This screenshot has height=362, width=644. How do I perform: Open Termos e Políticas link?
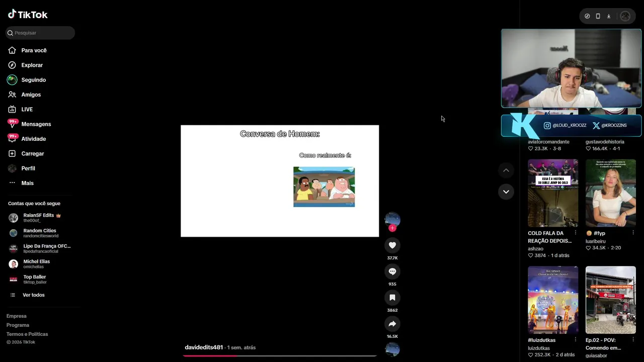coord(27,334)
